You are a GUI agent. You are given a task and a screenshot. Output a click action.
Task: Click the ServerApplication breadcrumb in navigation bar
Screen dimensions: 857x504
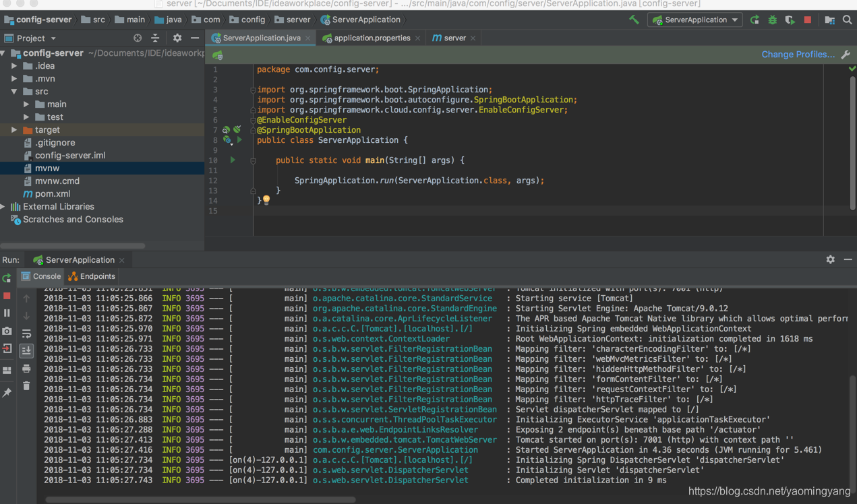click(361, 20)
